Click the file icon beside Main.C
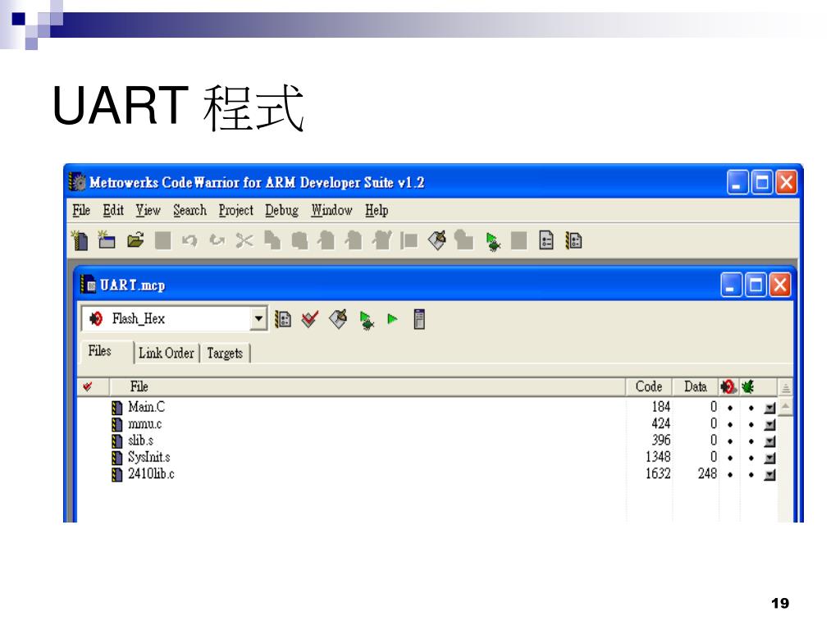 [116, 408]
